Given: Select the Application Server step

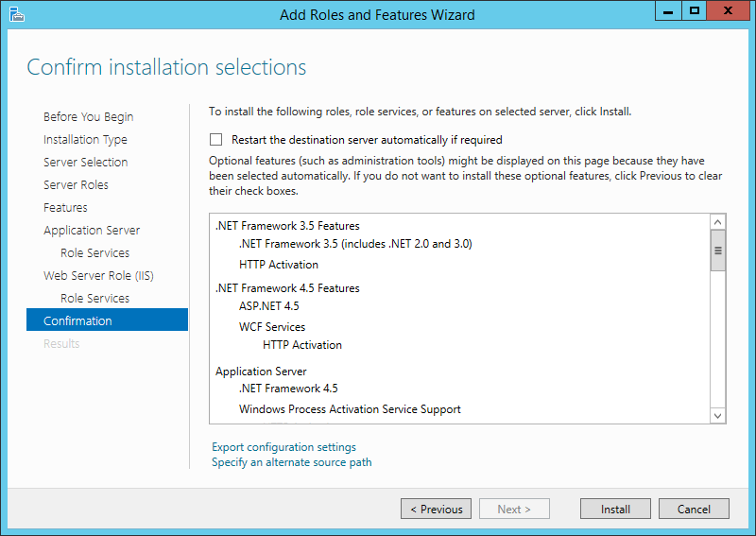Looking at the screenshot, I should coord(92,230).
